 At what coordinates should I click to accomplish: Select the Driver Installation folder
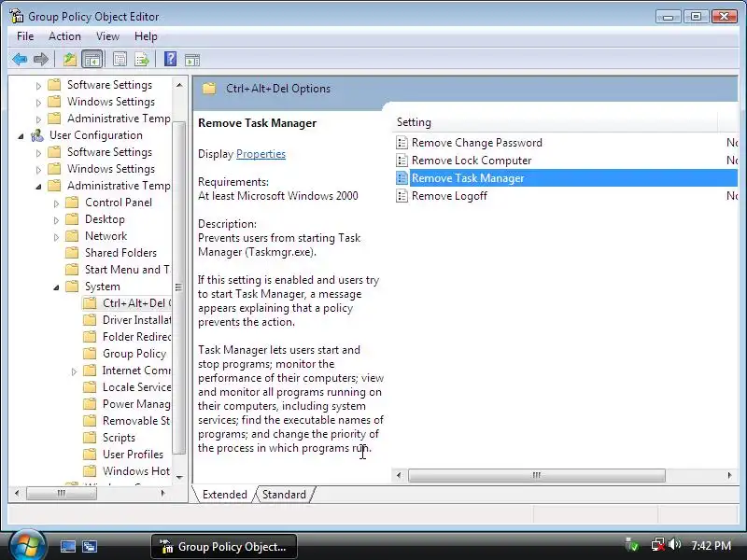[136, 320]
